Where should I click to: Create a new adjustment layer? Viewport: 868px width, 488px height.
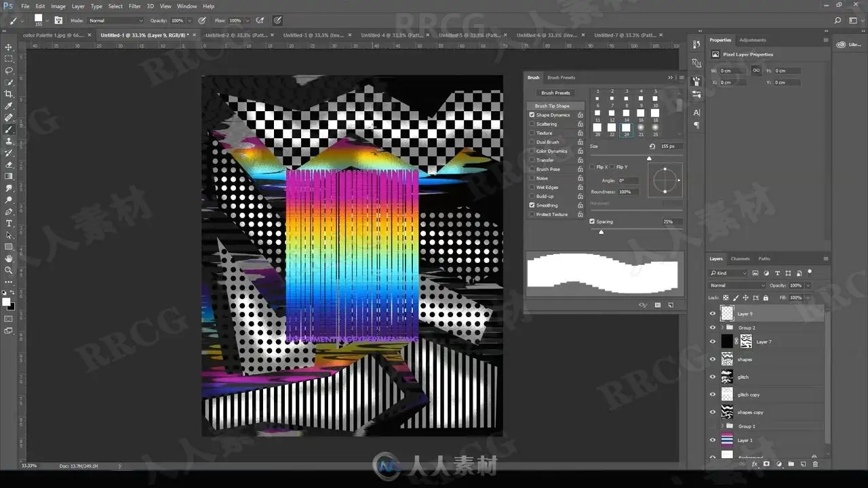[778, 464]
